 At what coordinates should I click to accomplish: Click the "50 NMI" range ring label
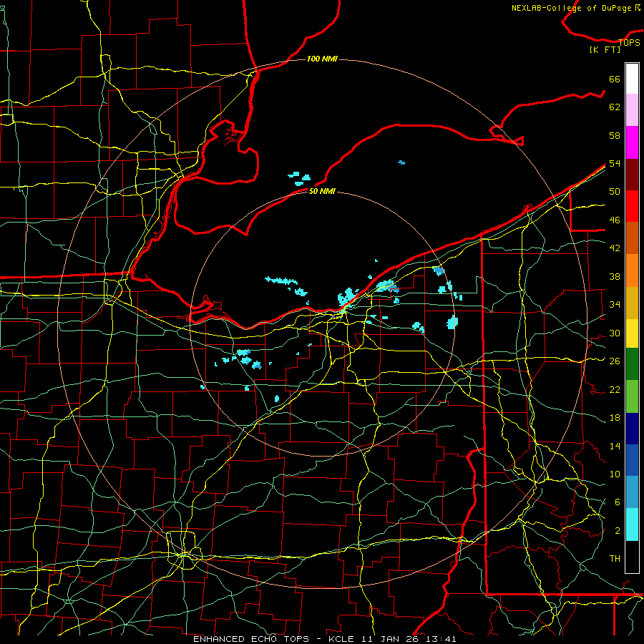(322, 191)
